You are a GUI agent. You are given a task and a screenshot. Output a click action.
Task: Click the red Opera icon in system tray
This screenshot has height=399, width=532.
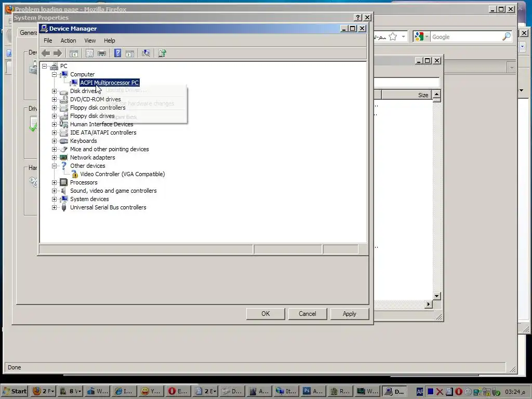(459, 392)
